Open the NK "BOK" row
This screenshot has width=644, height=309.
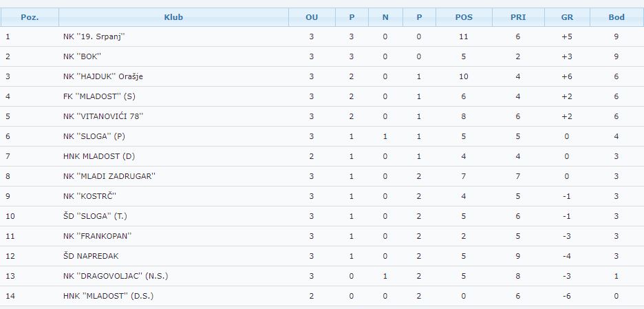coord(322,56)
